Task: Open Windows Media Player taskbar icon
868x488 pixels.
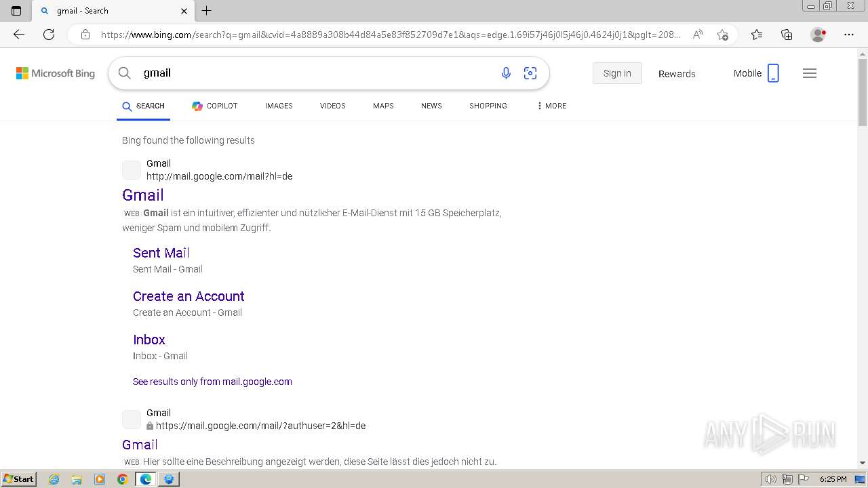Action: click(x=100, y=479)
